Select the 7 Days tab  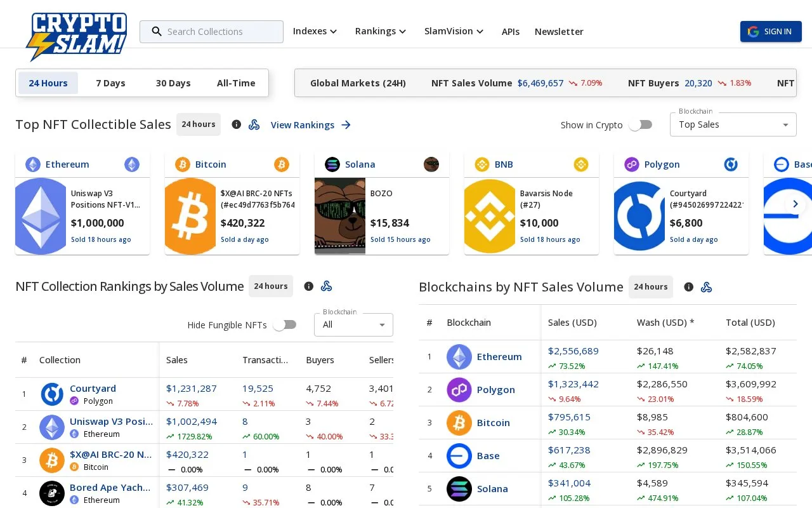point(110,83)
